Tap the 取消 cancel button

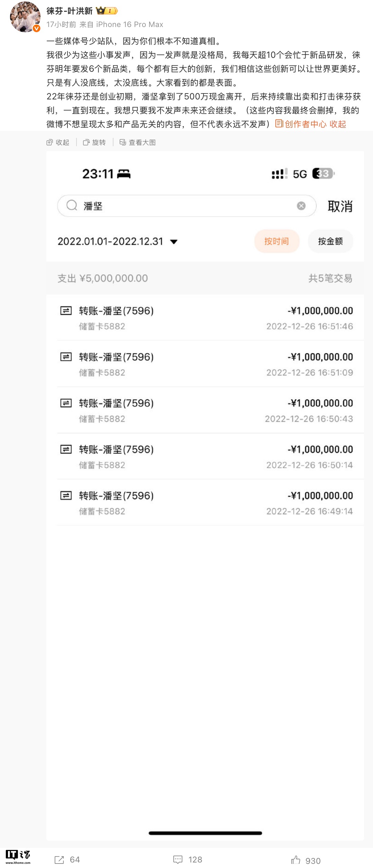[340, 206]
